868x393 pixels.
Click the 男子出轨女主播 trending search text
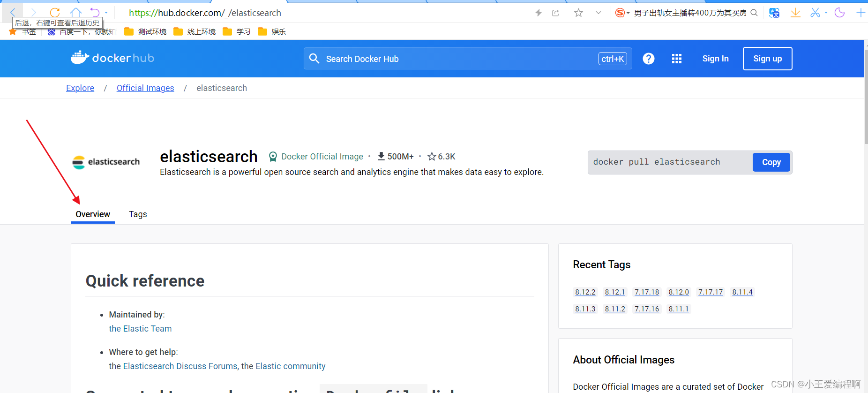[690, 13]
